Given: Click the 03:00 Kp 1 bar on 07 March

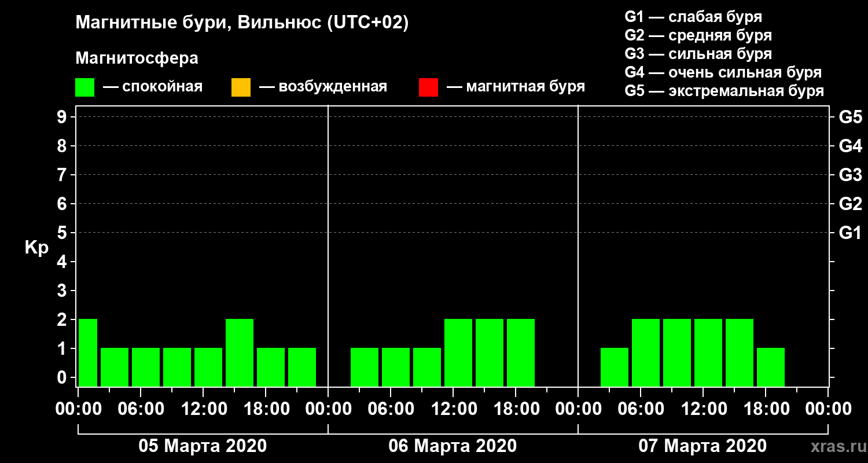Looking at the screenshot, I should click(615, 367).
